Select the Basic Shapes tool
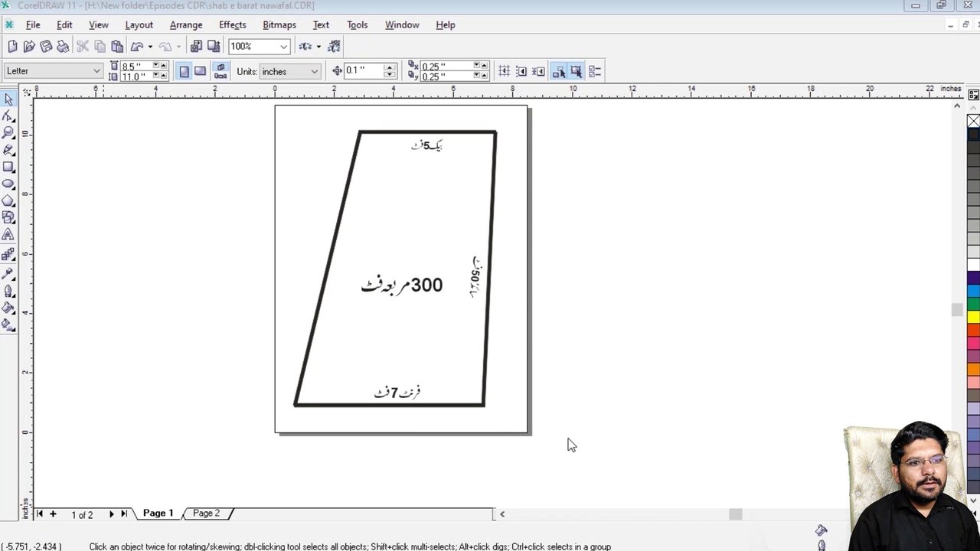 coord(8,217)
